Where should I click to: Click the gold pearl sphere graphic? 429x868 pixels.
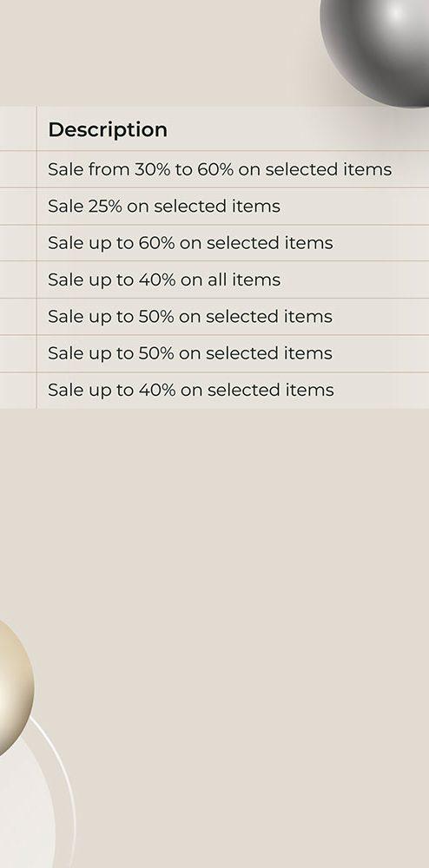click(14, 687)
